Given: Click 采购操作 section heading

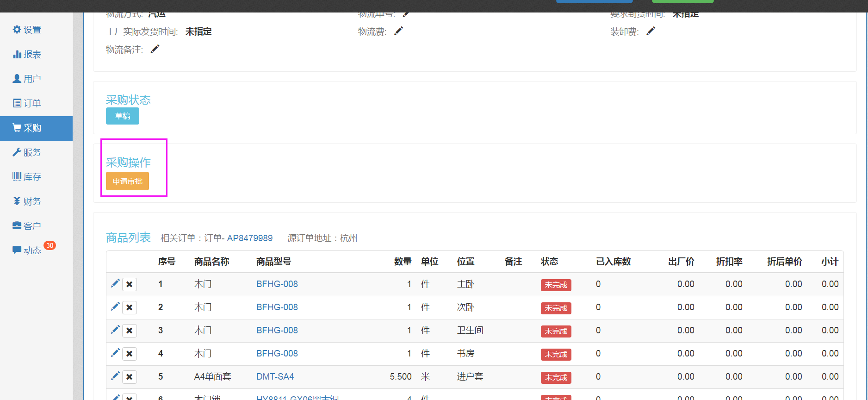Looking at the screenshot, I should 128,162.
